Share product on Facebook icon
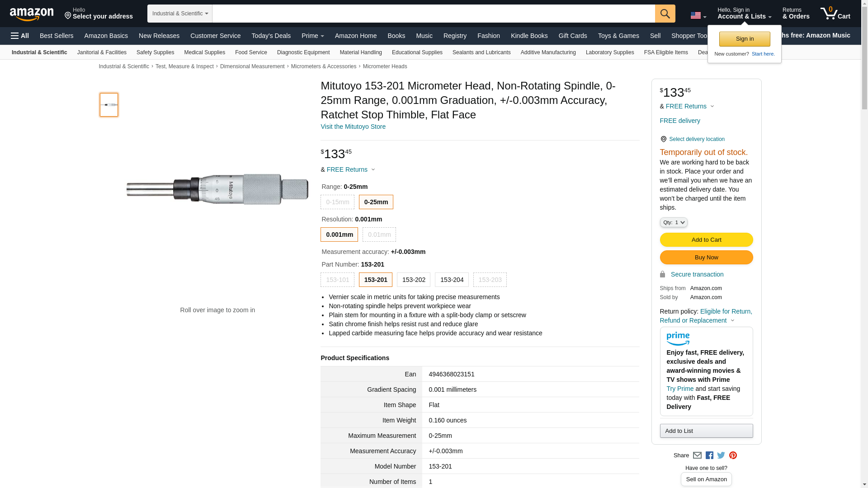The width and height of the screenshot is (868, 488). click(709, 455)
